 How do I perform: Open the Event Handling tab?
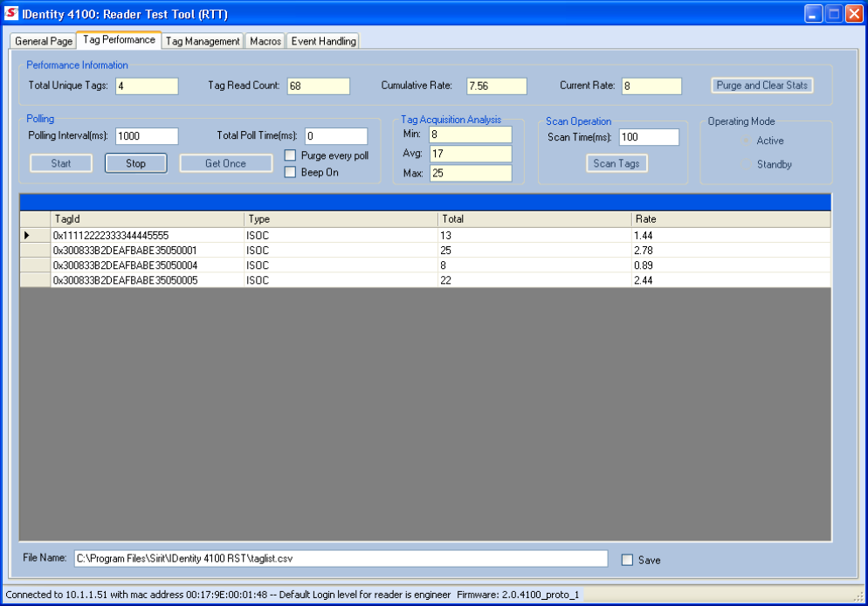pyautogui.click(x=323, y=41)
